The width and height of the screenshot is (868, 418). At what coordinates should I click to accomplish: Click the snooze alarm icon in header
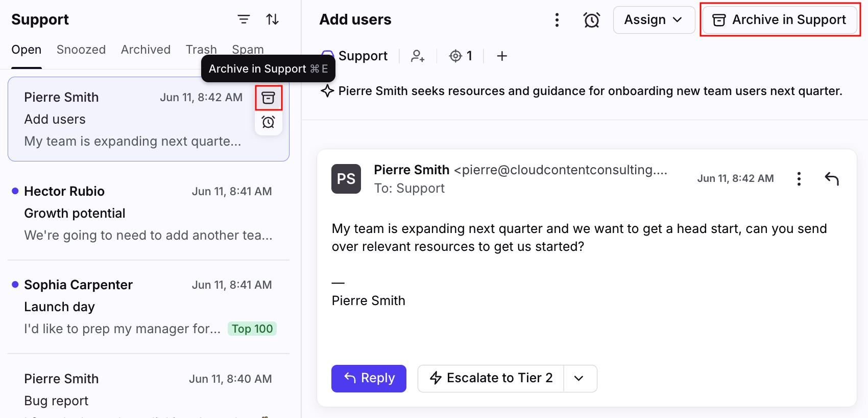[592, 20]
